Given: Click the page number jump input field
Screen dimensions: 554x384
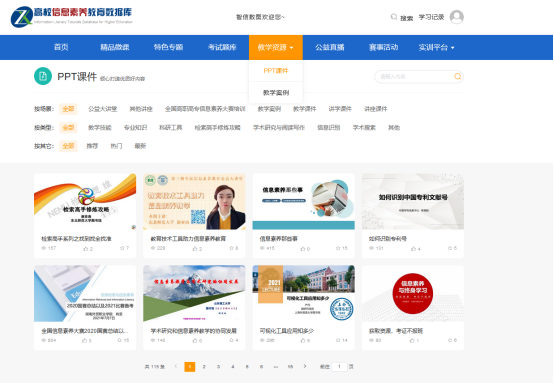Looking at the screenshot, I should (x=339, y=367).
